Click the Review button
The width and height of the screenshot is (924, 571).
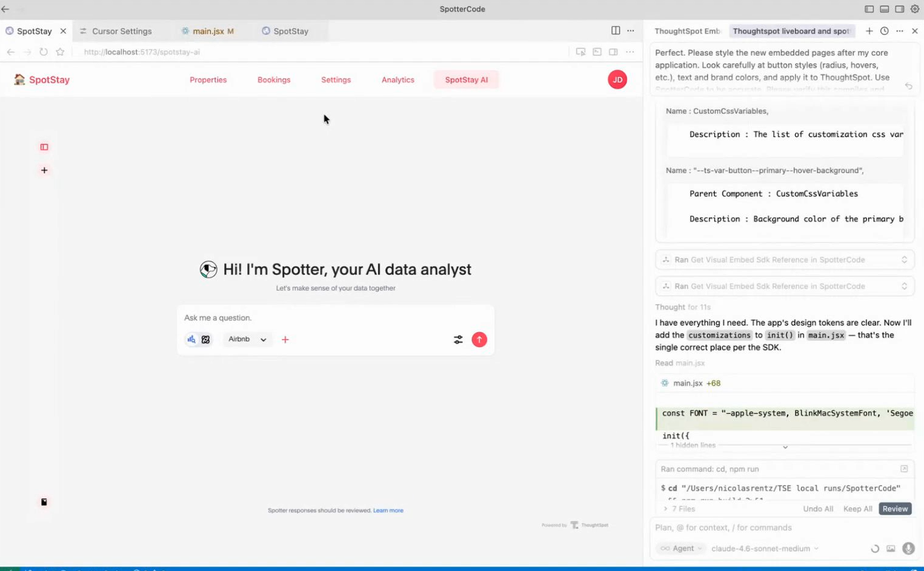pos(895,509)
